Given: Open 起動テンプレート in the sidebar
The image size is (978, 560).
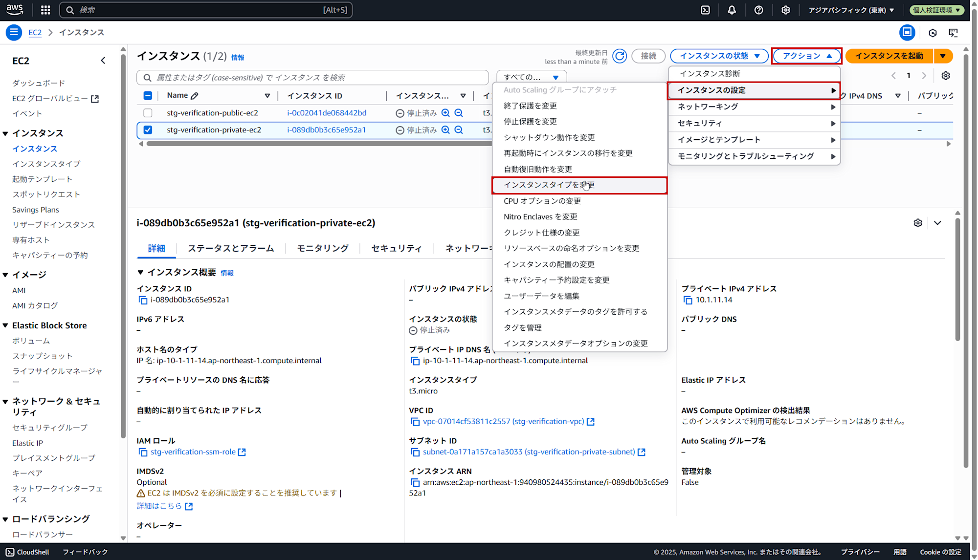Looking at the screenshot, I should click(x=43, y=179).
